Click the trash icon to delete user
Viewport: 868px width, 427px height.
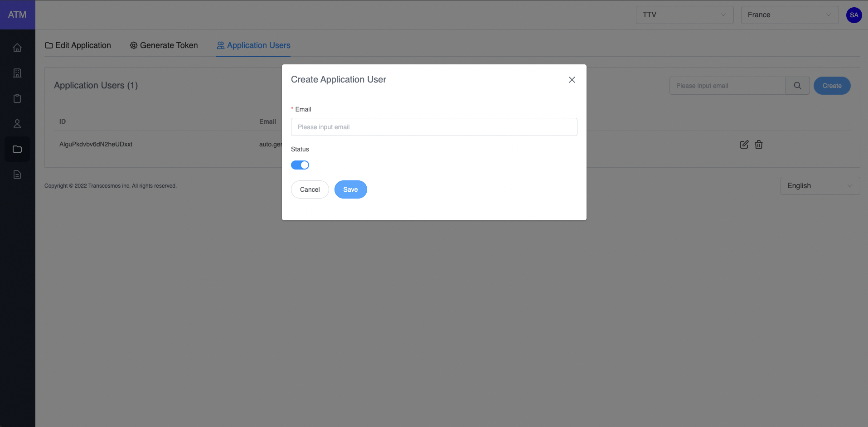758,145
